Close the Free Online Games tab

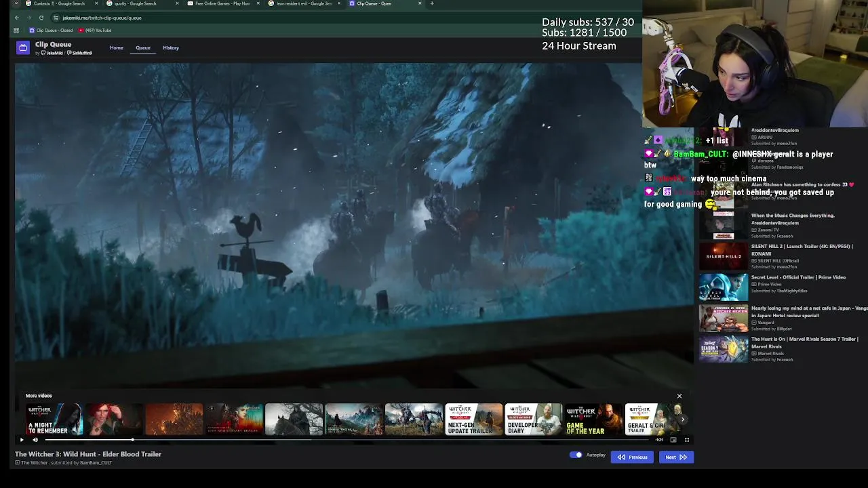(x=258, y=3)
